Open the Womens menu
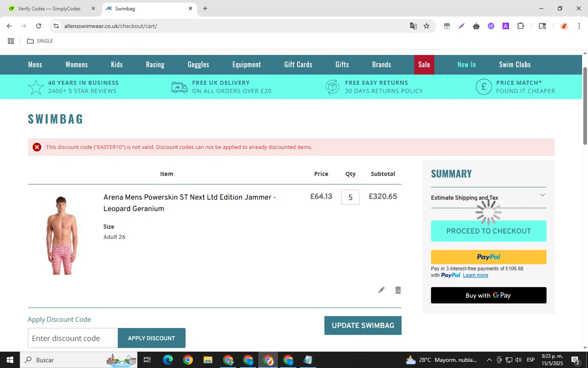This screenshot has height=368, width=588. [76, 65]
